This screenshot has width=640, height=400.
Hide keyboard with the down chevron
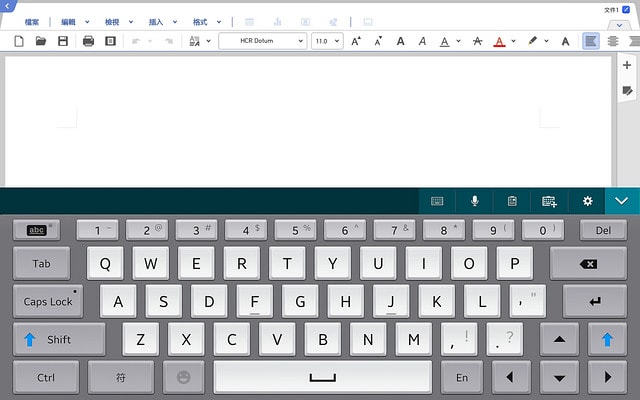pos(622,201)
